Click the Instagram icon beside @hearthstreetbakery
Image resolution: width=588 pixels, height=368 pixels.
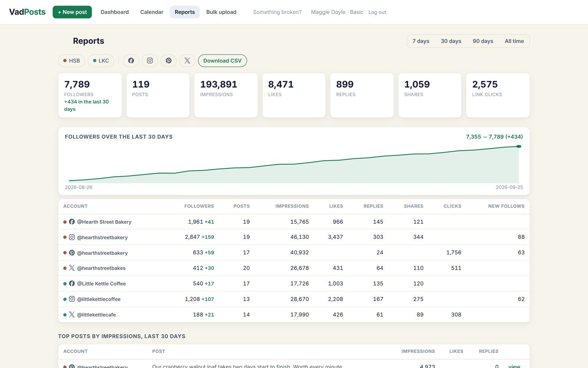tap(72, 237)
